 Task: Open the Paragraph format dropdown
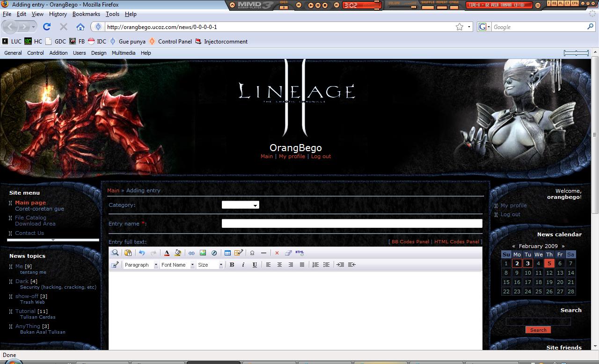pos(141,265)
